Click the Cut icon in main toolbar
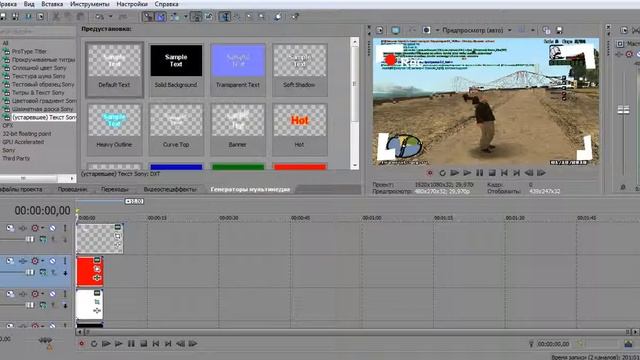The width and height of the screenshot is (640, 360). point(56,17)
